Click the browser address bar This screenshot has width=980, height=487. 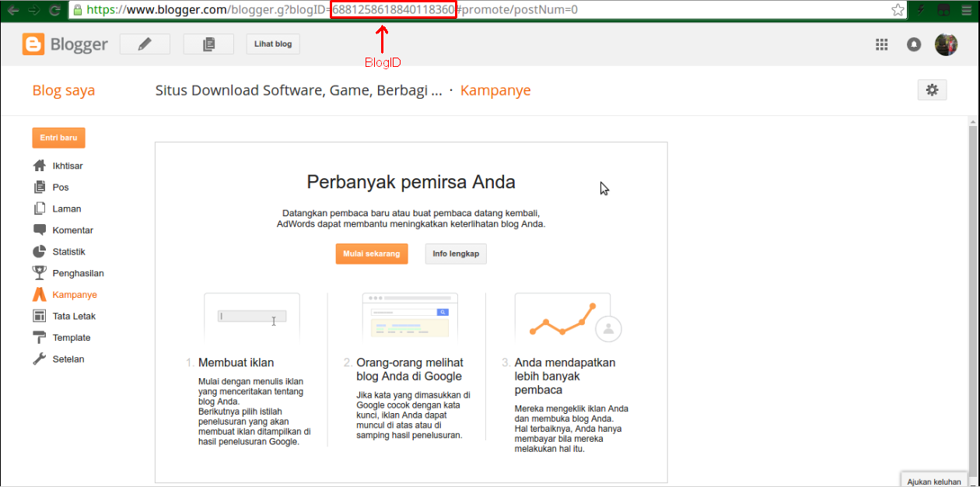[486, 10]
